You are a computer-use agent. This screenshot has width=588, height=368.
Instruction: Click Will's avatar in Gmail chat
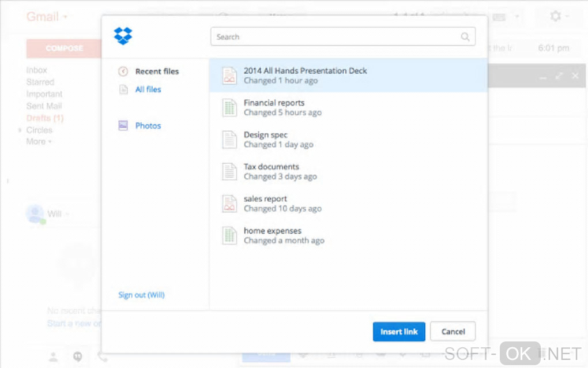tap(35, 214)
